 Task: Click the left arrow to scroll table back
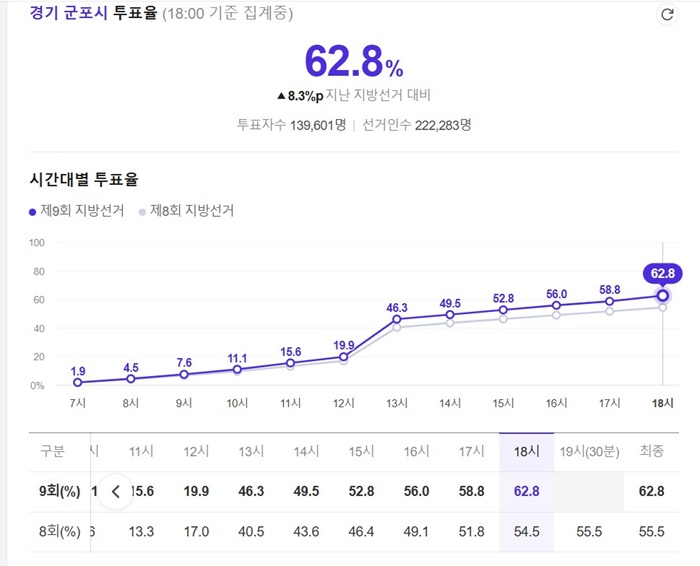116,492
